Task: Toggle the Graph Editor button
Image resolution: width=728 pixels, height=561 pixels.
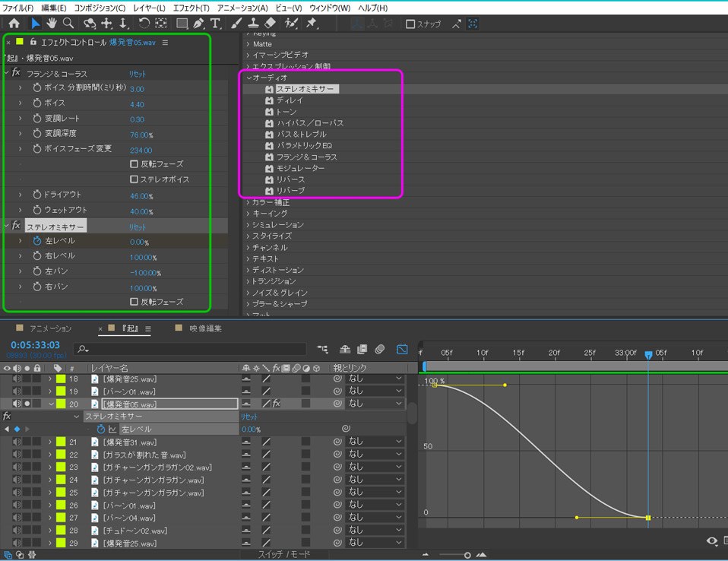Action: point(403,349)
